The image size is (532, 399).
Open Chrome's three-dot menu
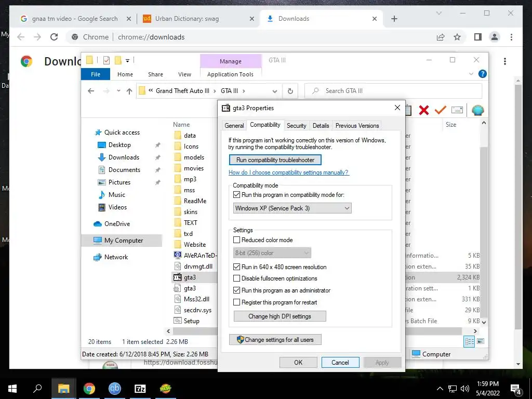point(511,37)
